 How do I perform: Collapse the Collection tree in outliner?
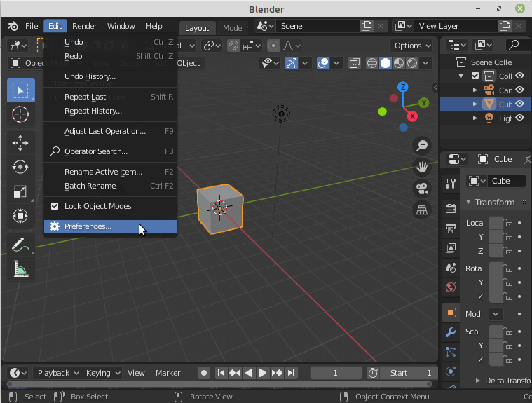(x=461, y=76)
